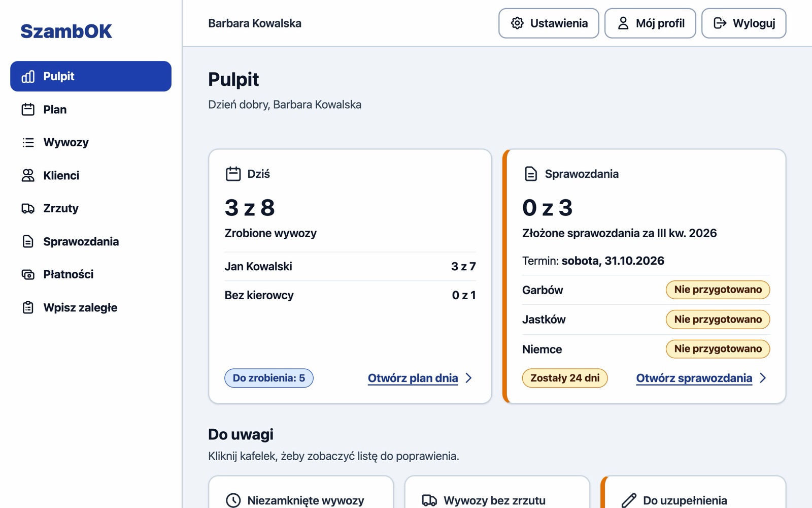Click the Wywozy bez zrzutu tile title
This screenshot has height=508, width=812.
click(x=494, y=500)
